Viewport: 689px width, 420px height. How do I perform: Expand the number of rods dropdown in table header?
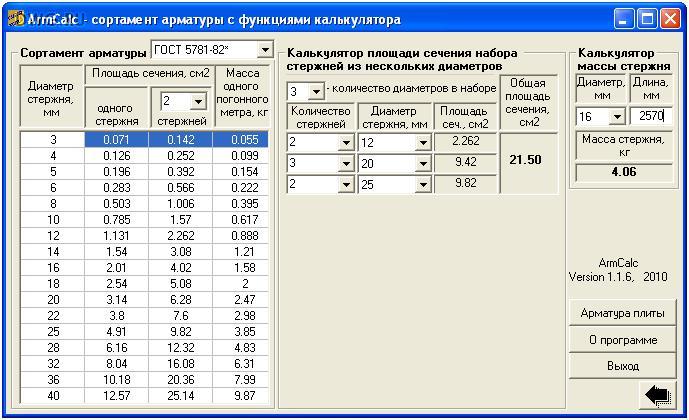tap(197, 101)
